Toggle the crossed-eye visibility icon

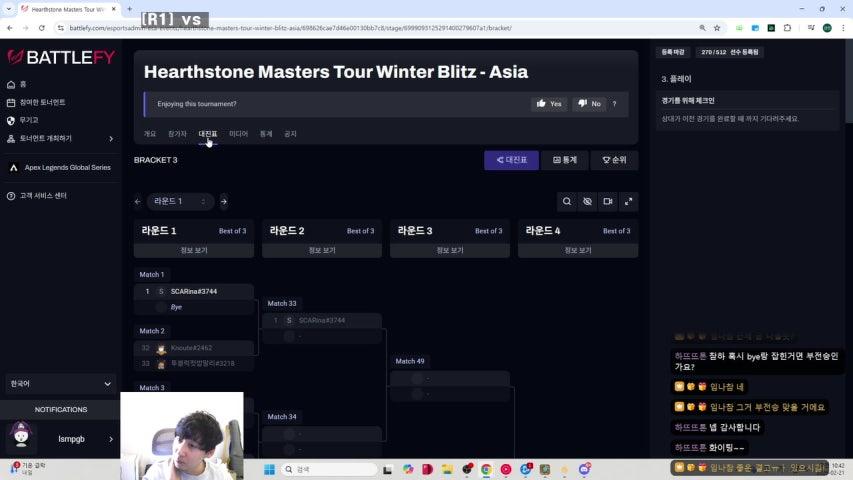(x=588, y=202)
